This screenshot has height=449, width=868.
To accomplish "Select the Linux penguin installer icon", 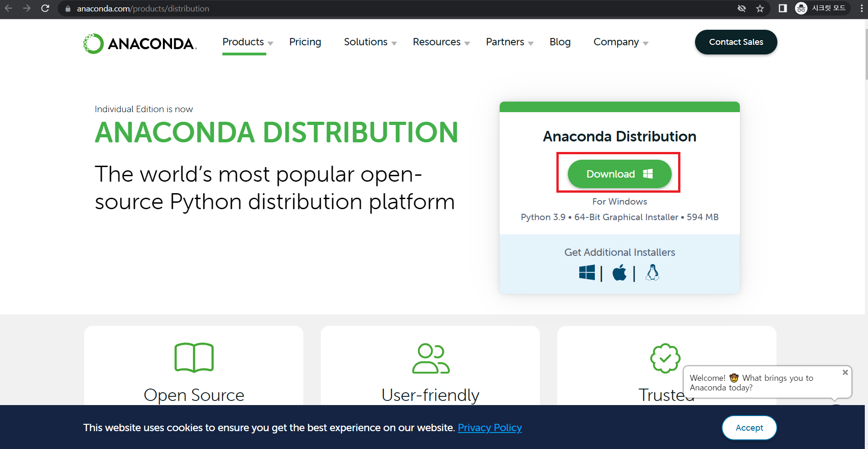I will [652, 272].
